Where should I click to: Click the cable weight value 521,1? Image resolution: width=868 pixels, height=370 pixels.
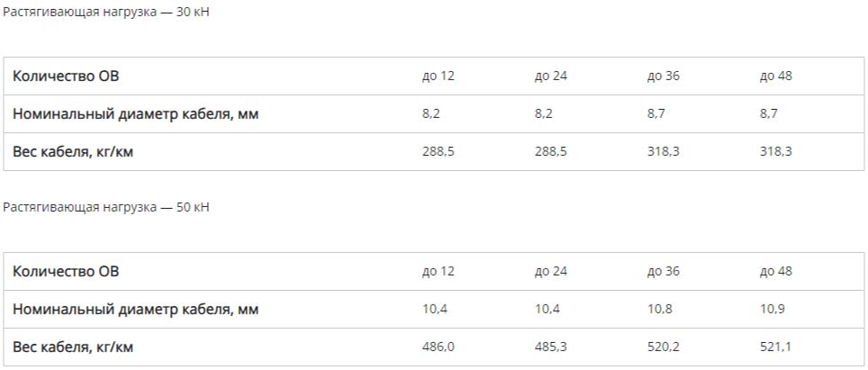tap(775, 347)
